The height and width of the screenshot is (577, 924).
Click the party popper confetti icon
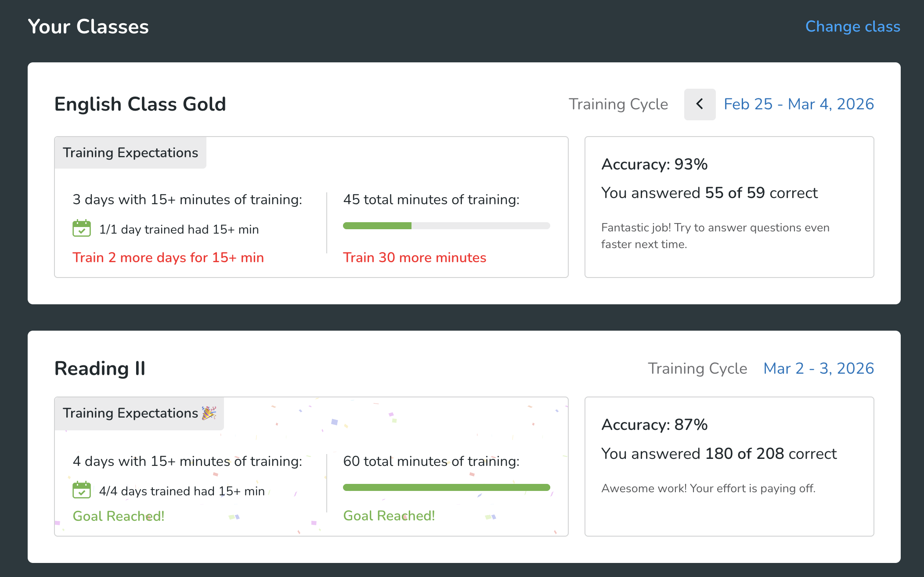pos(209,413)
